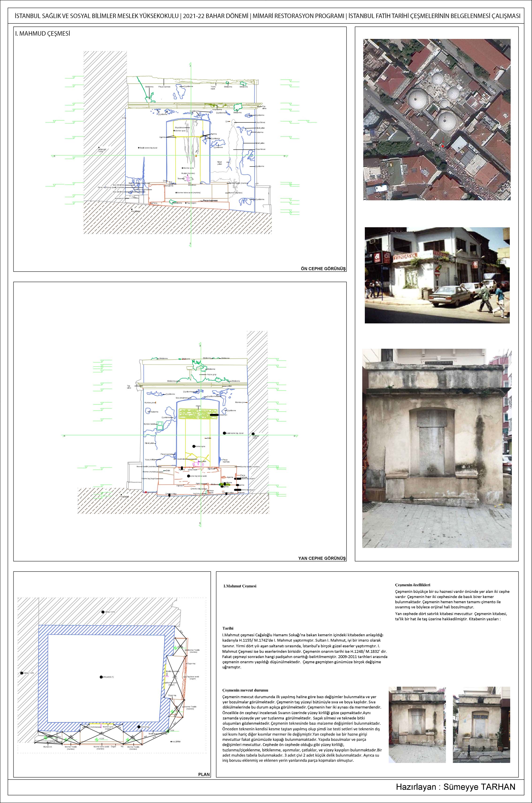This screenshot has width=532, height=803.
Task: Click 'Hazne girişi' label in side elevation
Action: (212, 374)
